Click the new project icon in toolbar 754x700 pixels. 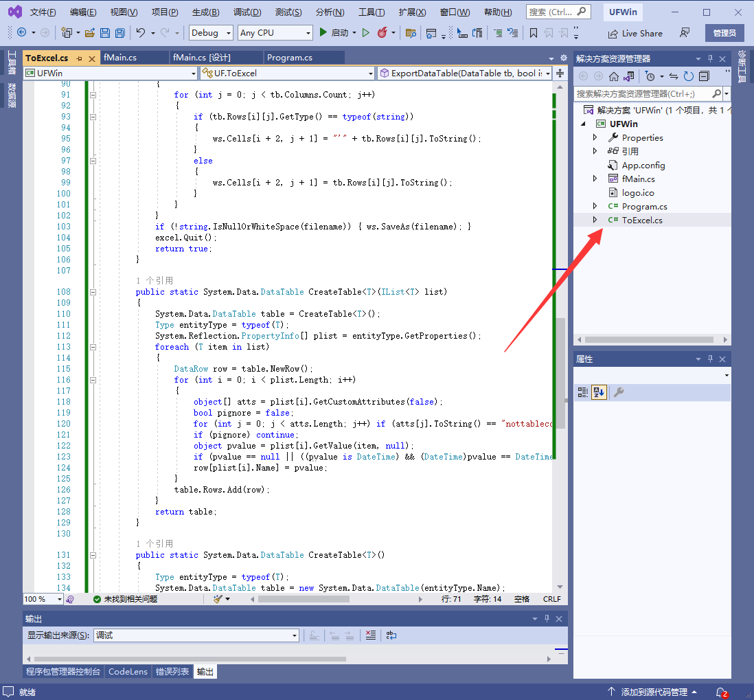[67, 33]
